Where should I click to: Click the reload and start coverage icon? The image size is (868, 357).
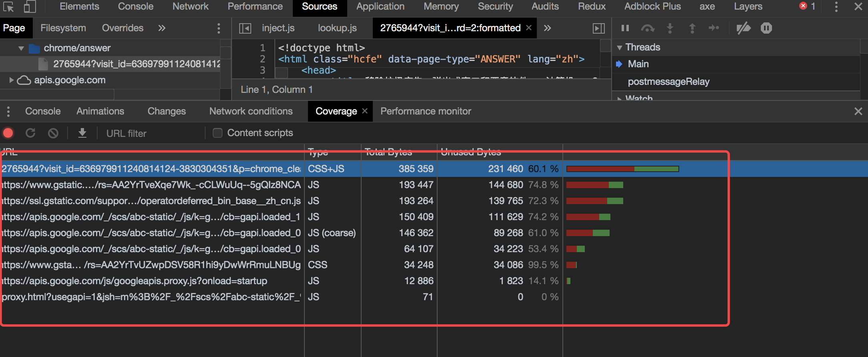[30, 133]
